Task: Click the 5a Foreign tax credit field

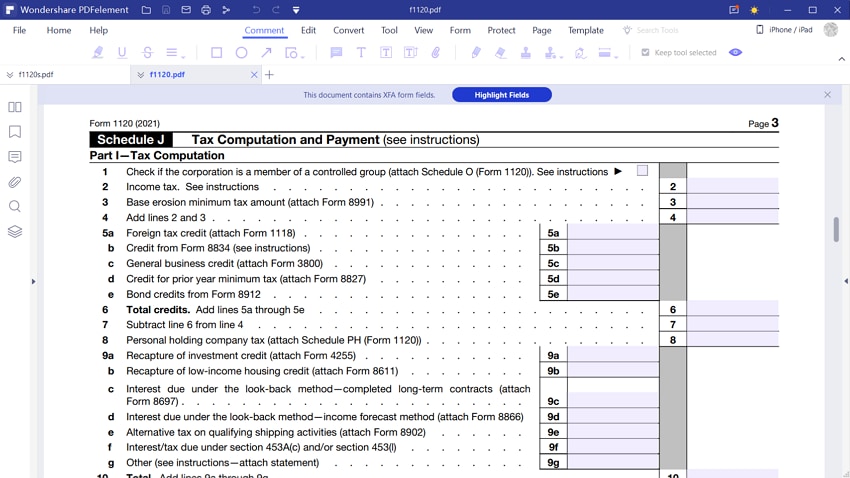Action: [x=613, y=232]
